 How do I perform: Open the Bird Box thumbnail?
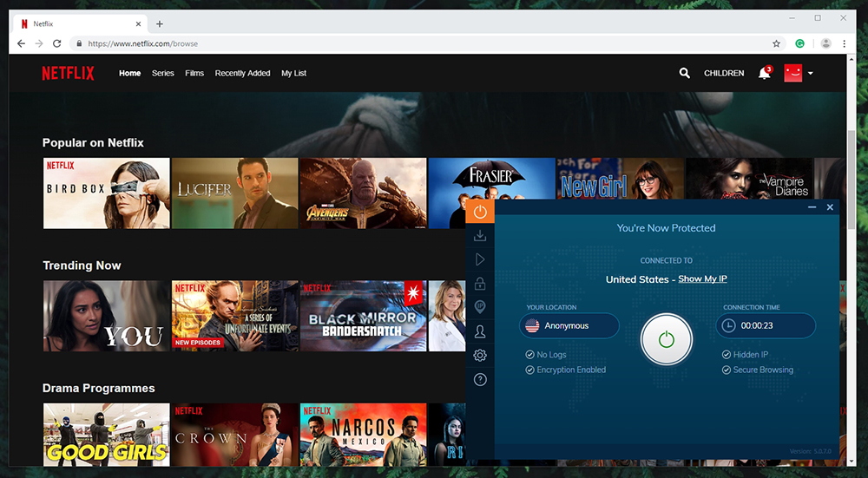(x=106, y=193)
